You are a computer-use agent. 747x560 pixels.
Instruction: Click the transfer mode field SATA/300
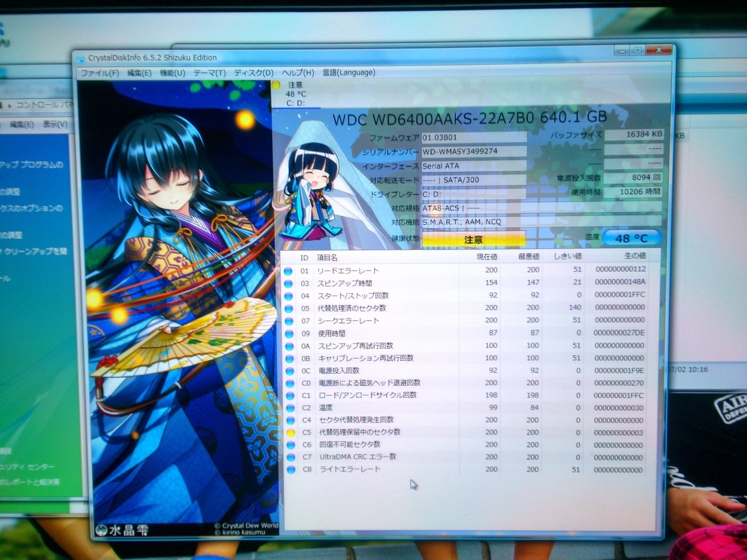click(474, 180)
